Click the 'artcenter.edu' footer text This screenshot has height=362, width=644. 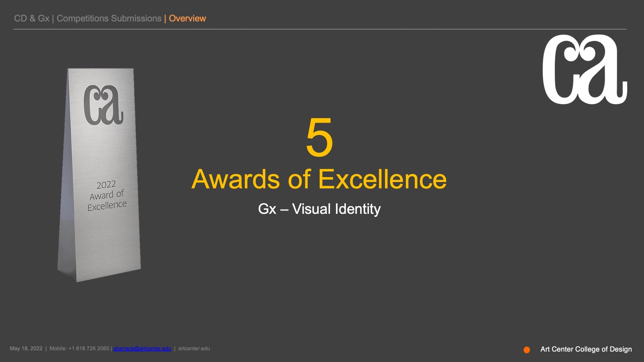[x=194, y=349]
